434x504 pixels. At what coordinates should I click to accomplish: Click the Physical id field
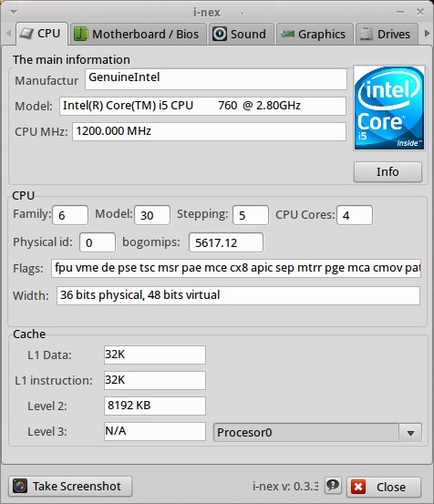[98, 242]
